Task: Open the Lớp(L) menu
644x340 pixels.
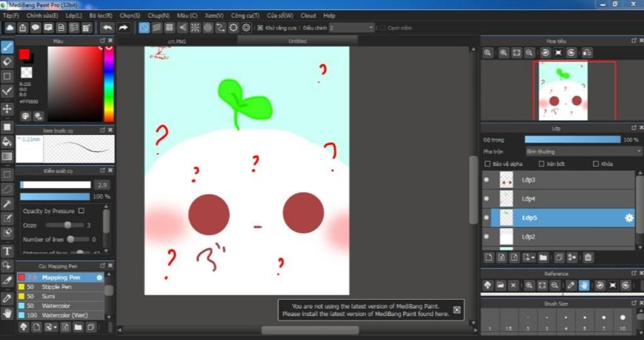Action: click(x=74, y=16)
